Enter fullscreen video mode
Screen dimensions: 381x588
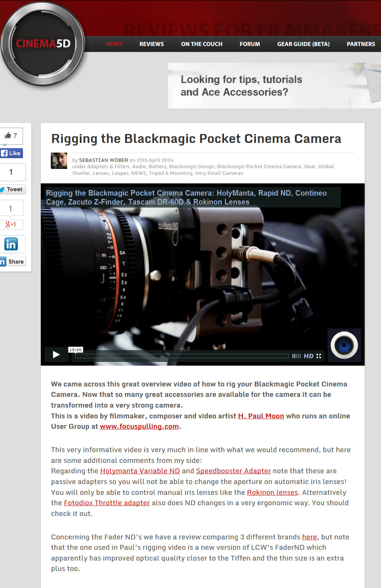coord(319,356)
